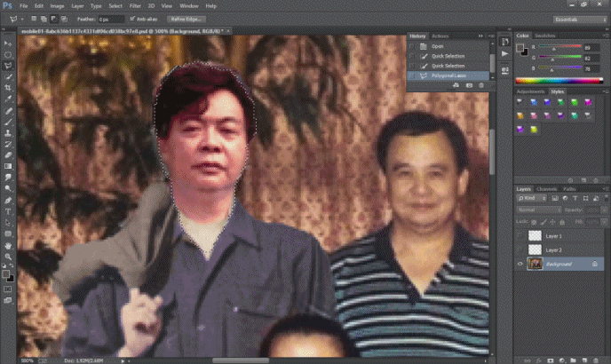Select the Eraser tool

8,155
